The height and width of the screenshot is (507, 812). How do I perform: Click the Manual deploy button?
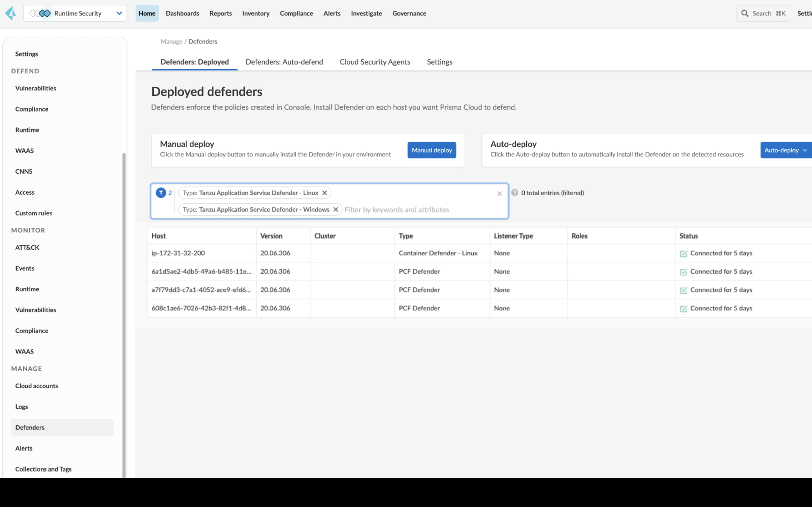(432, 150)
